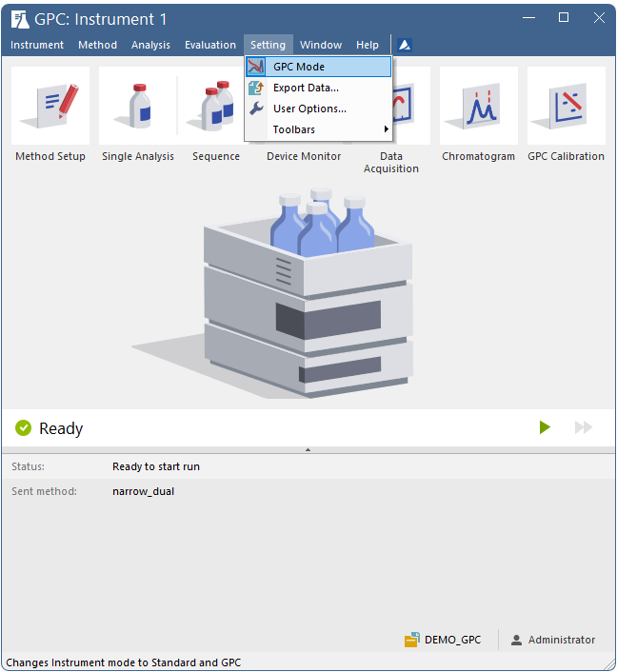Expand the Toolbars submenu arrow
The height and width of the screenshot is (672, 617).
[386, 129]
